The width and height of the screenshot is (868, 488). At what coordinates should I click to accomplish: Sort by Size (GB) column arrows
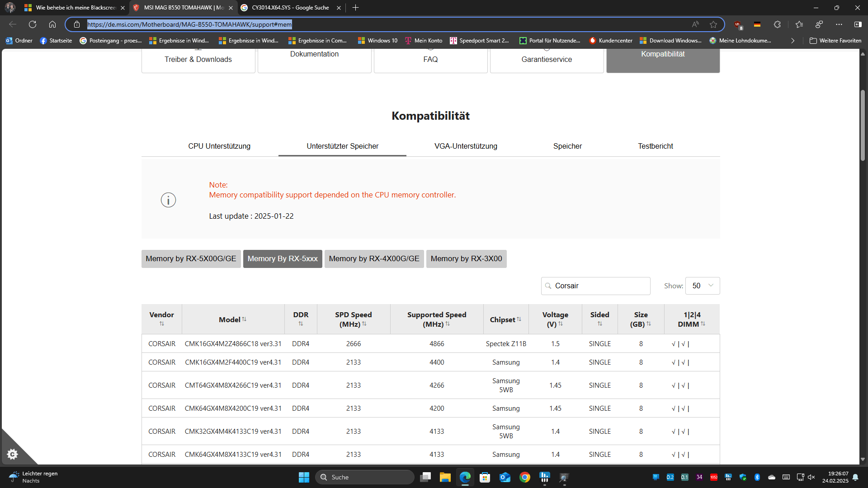pos(649,324)
